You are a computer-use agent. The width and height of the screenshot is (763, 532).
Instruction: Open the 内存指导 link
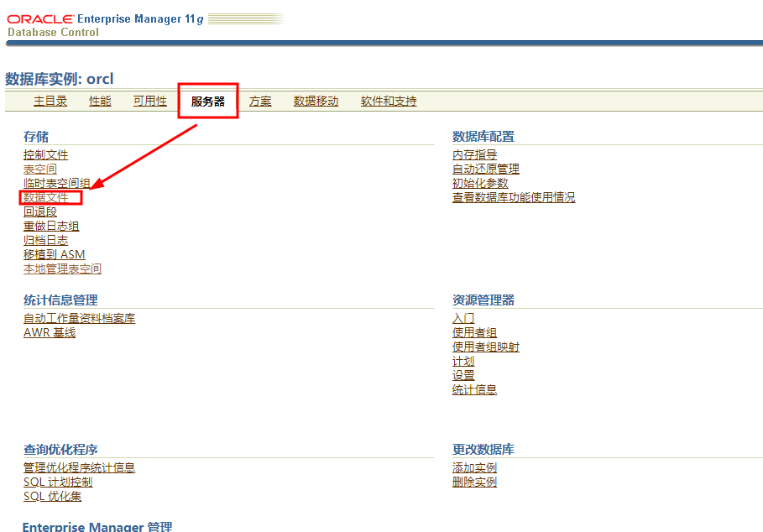pos(474,154)
